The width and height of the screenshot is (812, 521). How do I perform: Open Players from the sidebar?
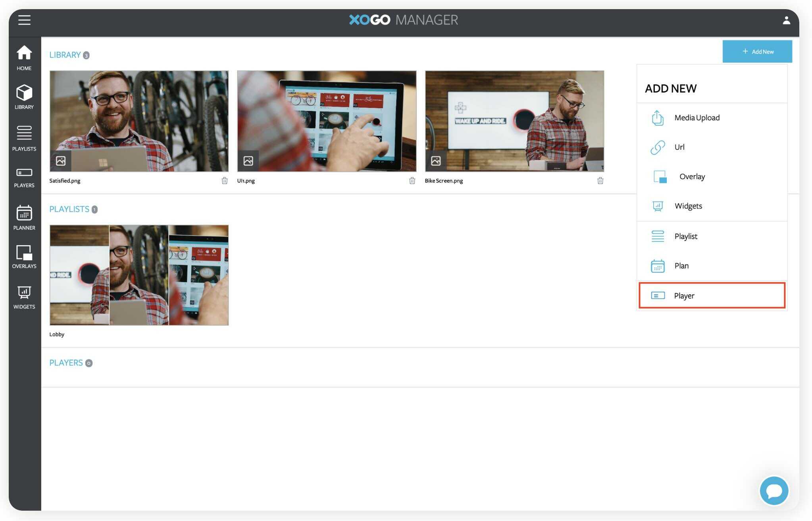click(24, 177)
